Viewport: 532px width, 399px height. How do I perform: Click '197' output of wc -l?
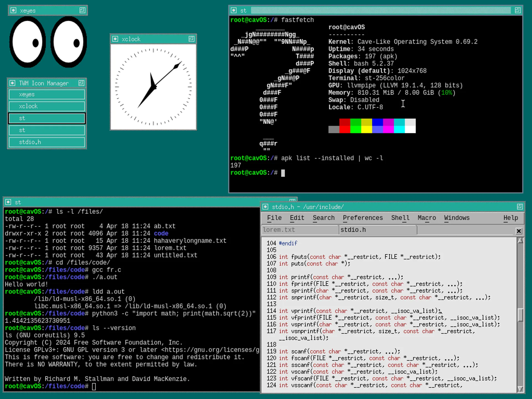point(236,165)
